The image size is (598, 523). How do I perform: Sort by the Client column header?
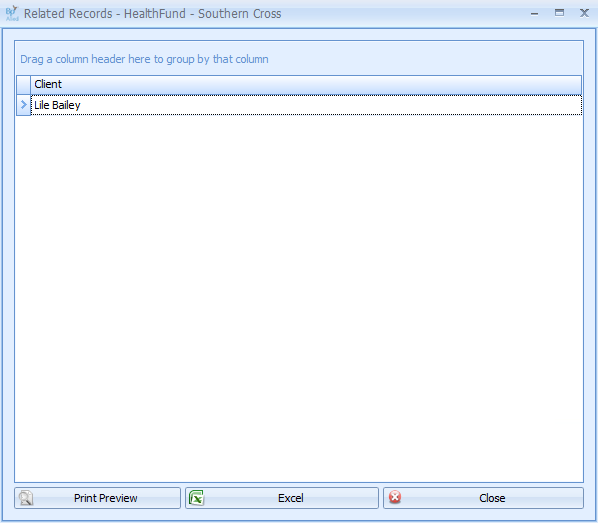tap(306, 84)
